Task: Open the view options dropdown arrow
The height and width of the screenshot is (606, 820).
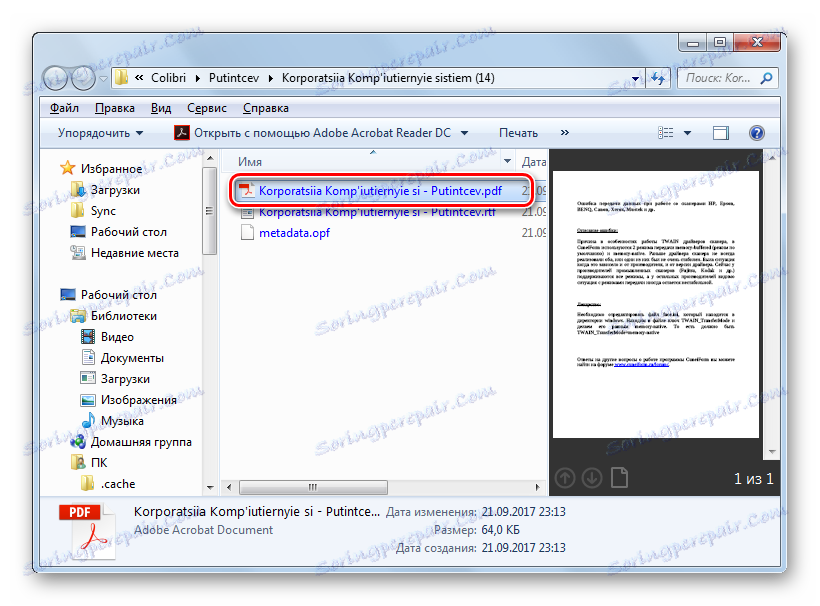Action: (688, 133)
